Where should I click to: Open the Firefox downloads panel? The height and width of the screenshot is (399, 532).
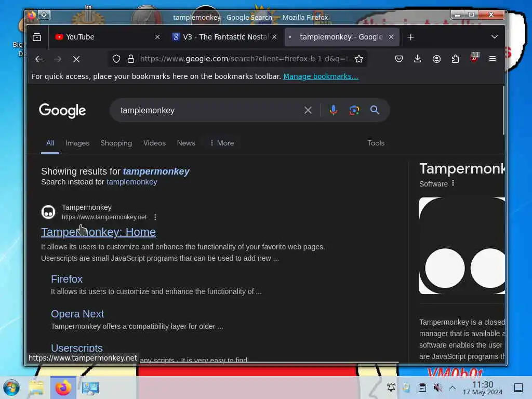tap(418, 59)
